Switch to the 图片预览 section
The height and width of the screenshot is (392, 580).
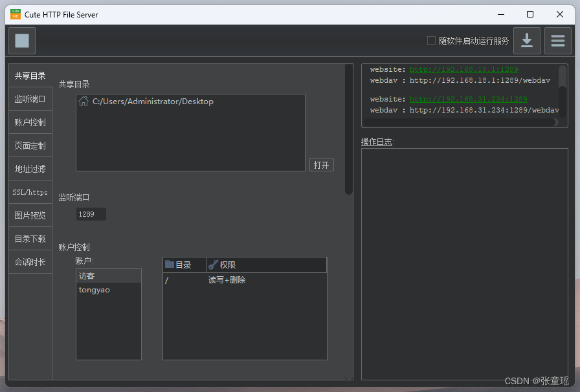[x=30, y=215]
